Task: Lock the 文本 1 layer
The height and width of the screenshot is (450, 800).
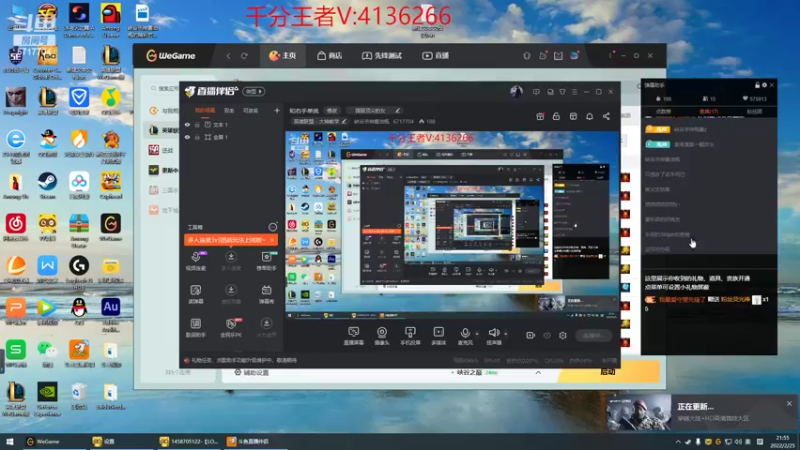Action: (x=197, y=124)
